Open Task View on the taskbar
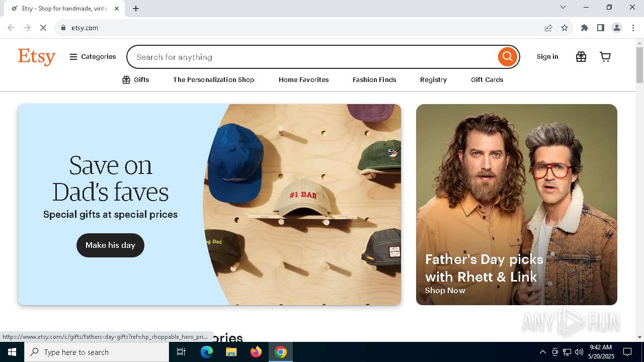 pyautogui.click(x=181, y=352)
